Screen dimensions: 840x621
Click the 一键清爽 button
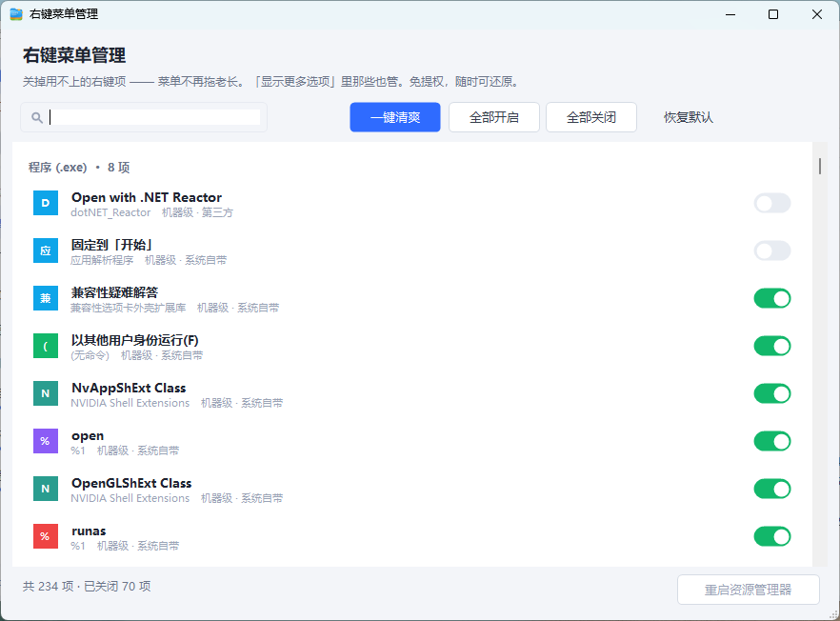[395, 117]
